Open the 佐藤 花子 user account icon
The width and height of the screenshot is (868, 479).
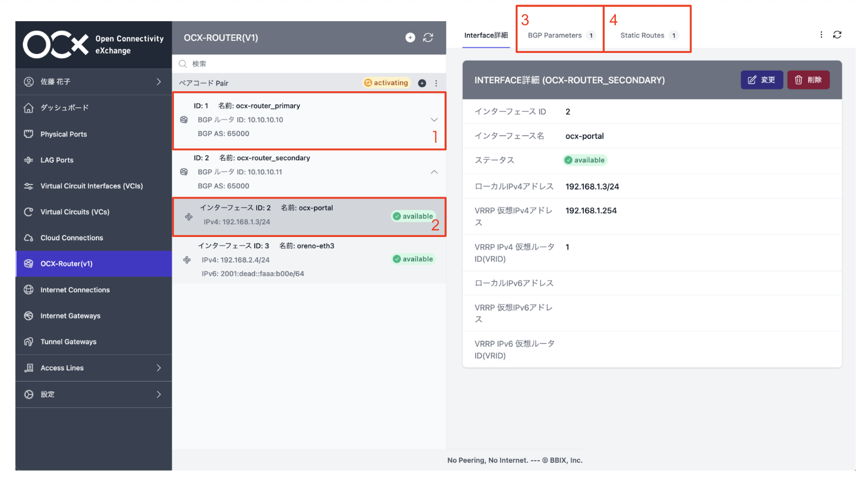coord(29,82)
